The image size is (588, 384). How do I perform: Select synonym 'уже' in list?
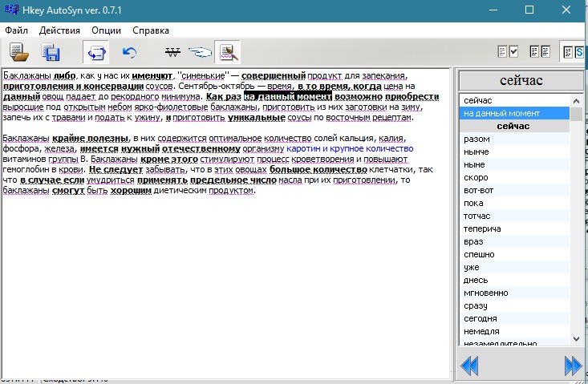pos(514,267)
